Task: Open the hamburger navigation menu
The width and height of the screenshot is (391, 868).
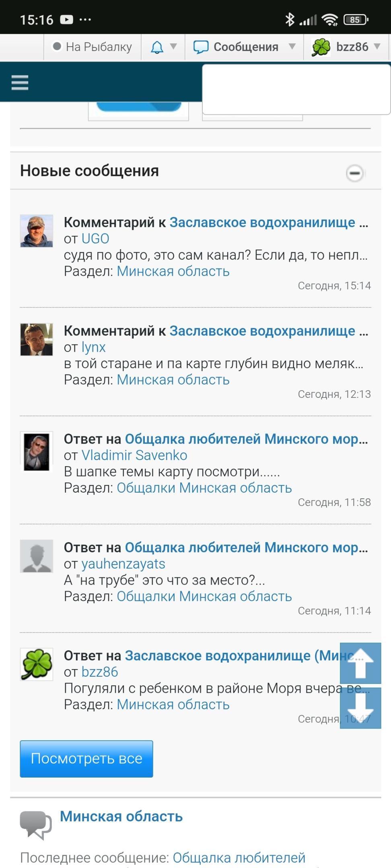Action: click(x=20, y=82)
